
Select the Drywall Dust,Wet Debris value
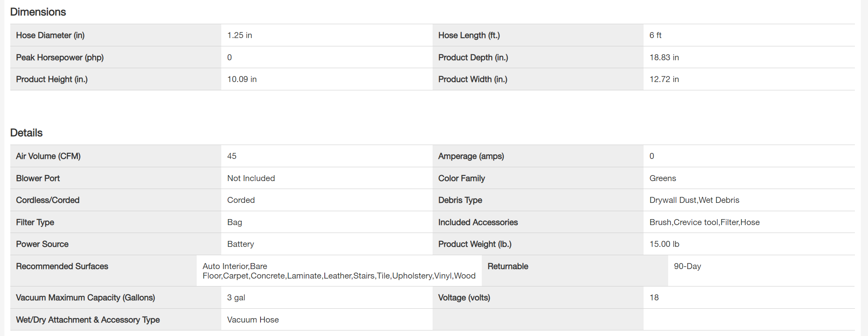point(694,200)
